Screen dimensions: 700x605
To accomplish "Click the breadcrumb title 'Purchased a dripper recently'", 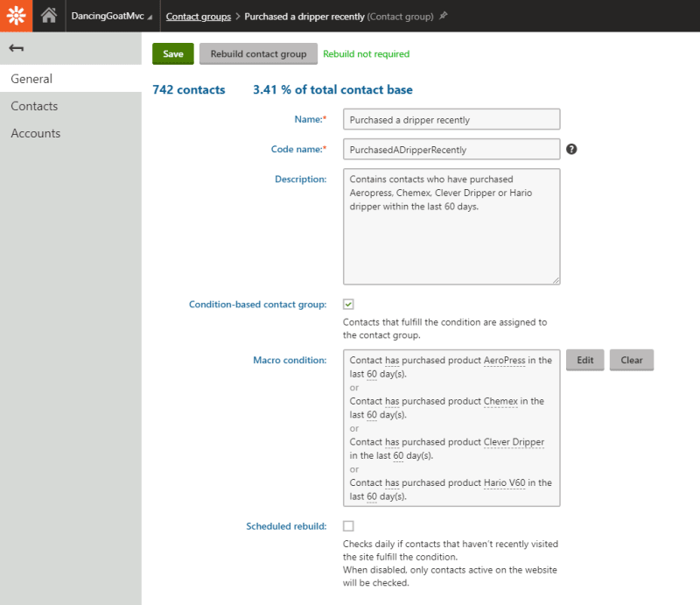I will pos(304,17).
